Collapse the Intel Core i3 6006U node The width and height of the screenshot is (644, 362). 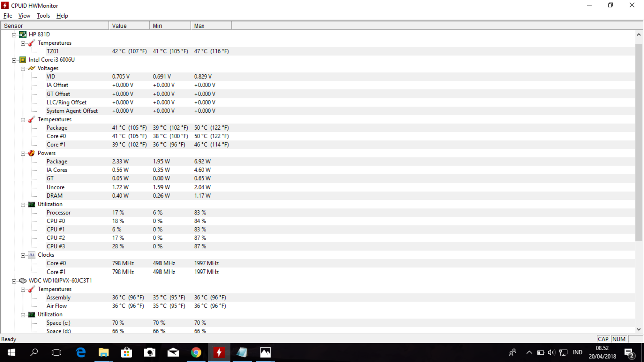[14, 60]
